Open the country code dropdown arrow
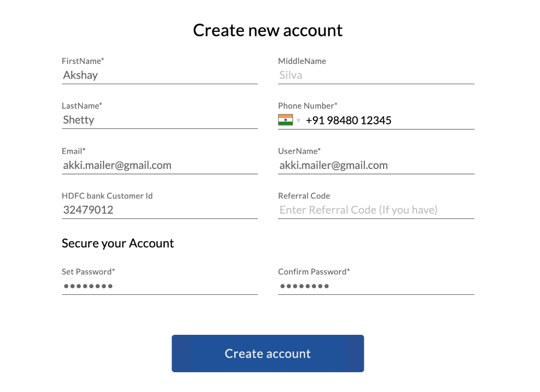The height and width of the screenshot is (392, 540). coord(298,121)
